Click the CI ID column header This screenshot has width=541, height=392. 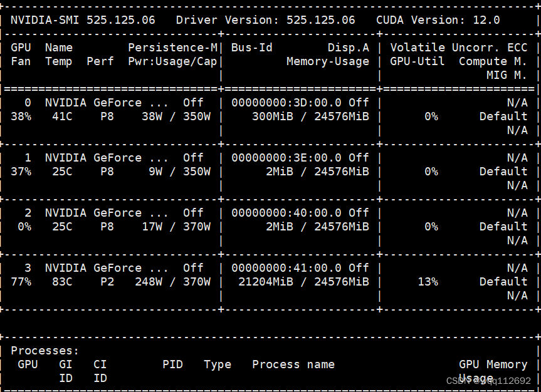click(x=100, y=372)
